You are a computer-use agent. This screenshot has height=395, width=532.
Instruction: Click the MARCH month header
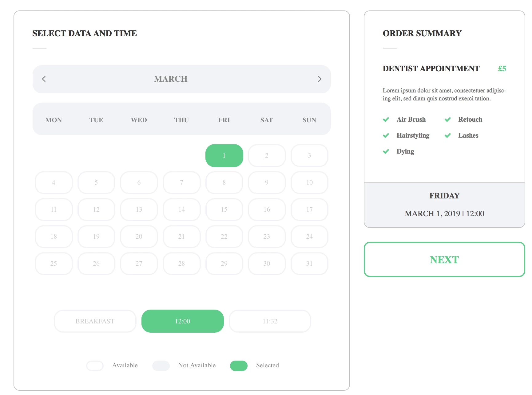click(x=171, y=79)
